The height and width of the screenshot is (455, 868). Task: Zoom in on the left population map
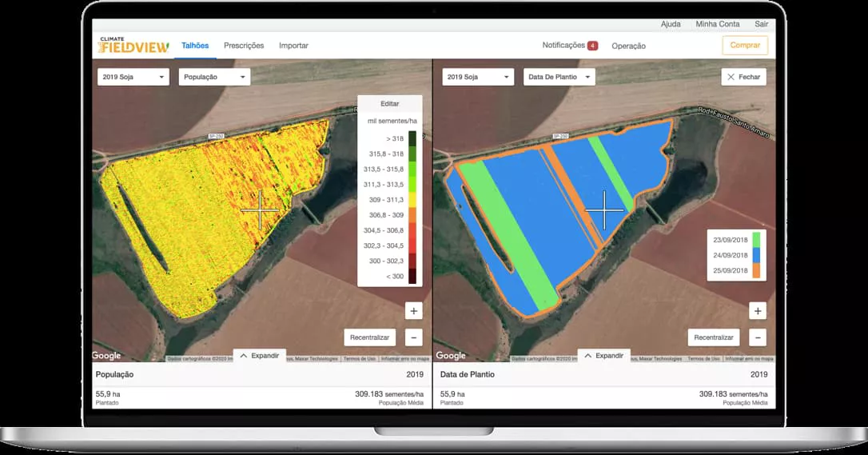(413, 311)
